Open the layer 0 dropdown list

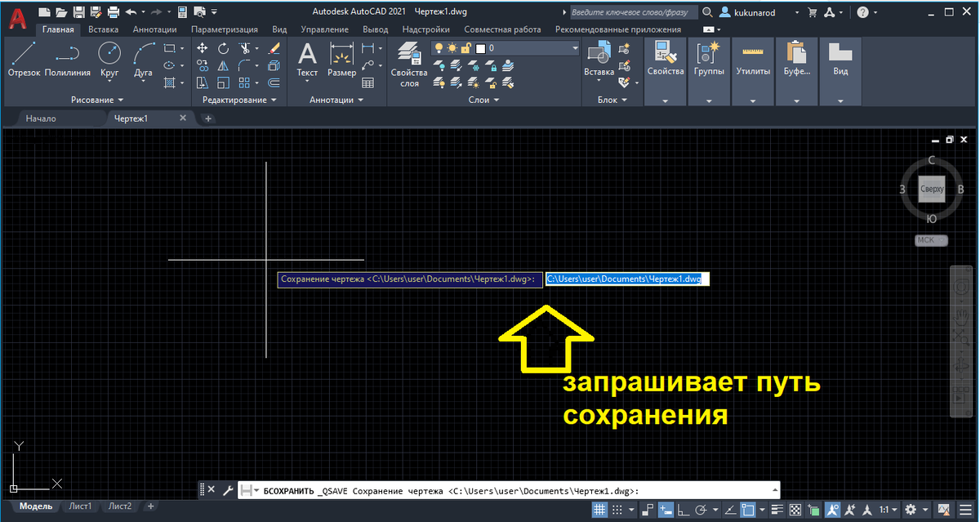[x=575, y=49]
